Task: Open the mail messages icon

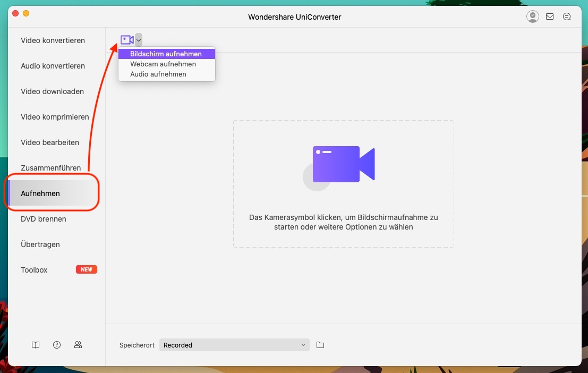Action: tap(550, 16)
